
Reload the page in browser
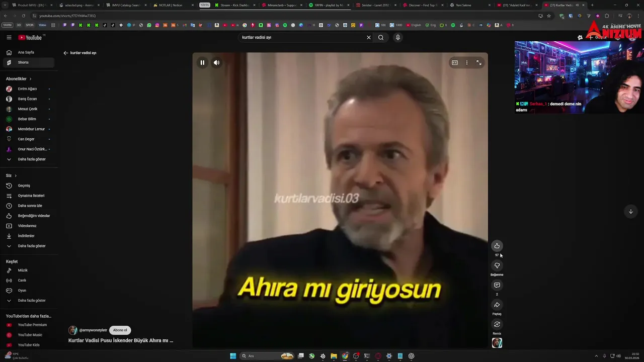[x=24, y=16]
